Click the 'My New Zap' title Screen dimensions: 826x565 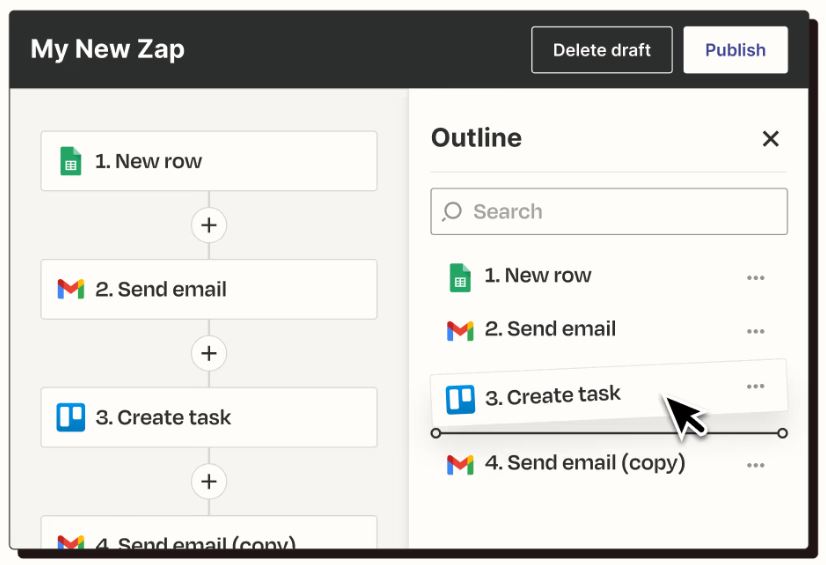(107, 49)
